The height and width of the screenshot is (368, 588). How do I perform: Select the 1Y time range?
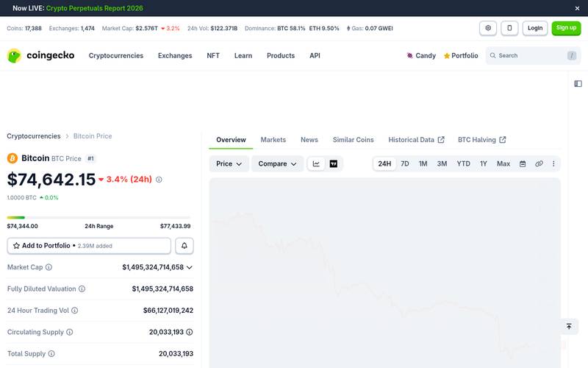(484, 163)
